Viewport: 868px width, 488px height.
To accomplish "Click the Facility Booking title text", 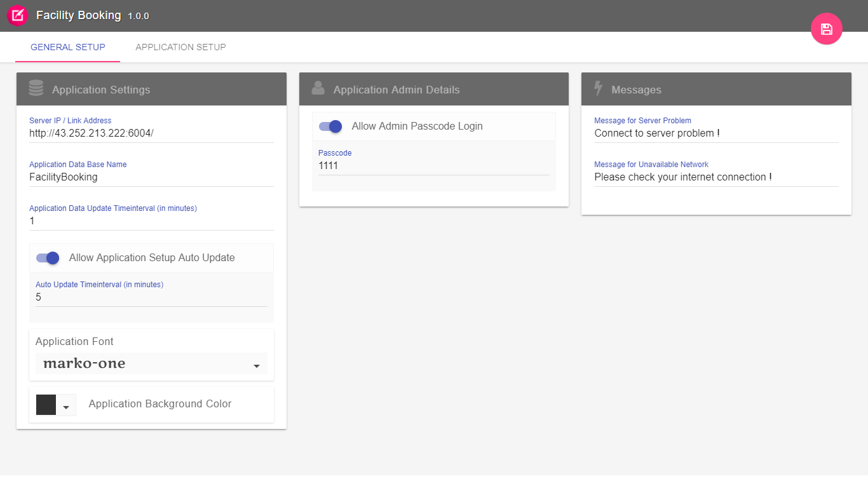I will coord(78,15).
